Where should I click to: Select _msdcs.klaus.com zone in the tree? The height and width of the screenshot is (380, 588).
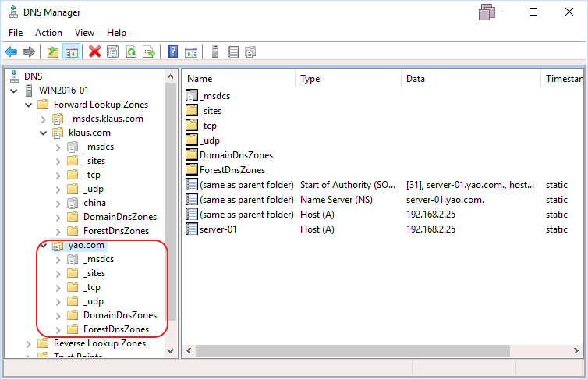click(x=105, y=119)
